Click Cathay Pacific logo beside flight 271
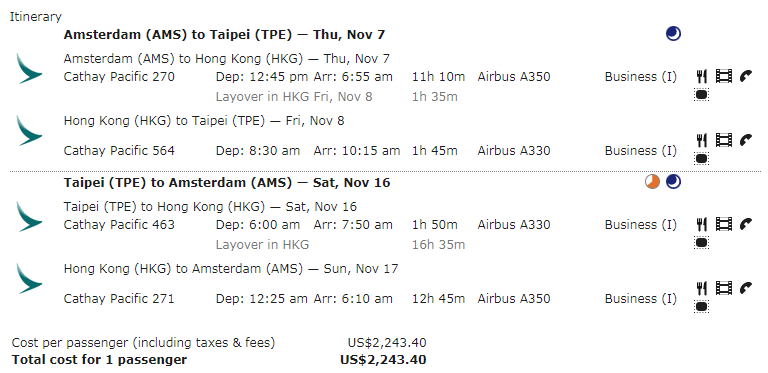 point(29,279)
